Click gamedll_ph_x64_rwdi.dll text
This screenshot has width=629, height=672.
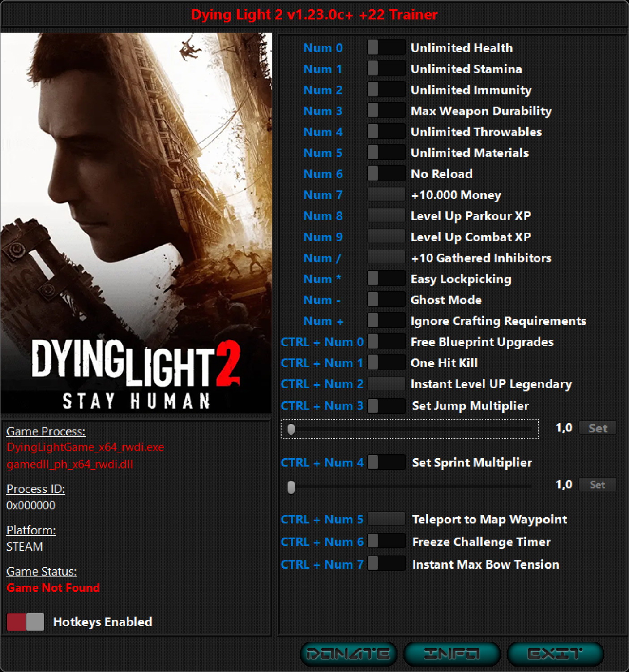click(70, 464)
